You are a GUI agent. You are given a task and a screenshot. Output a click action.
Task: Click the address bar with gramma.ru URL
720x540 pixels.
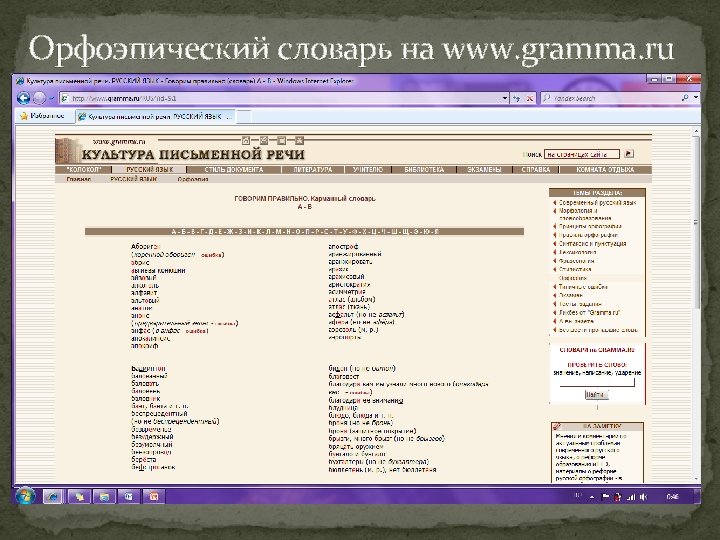(x=281, y=98)
